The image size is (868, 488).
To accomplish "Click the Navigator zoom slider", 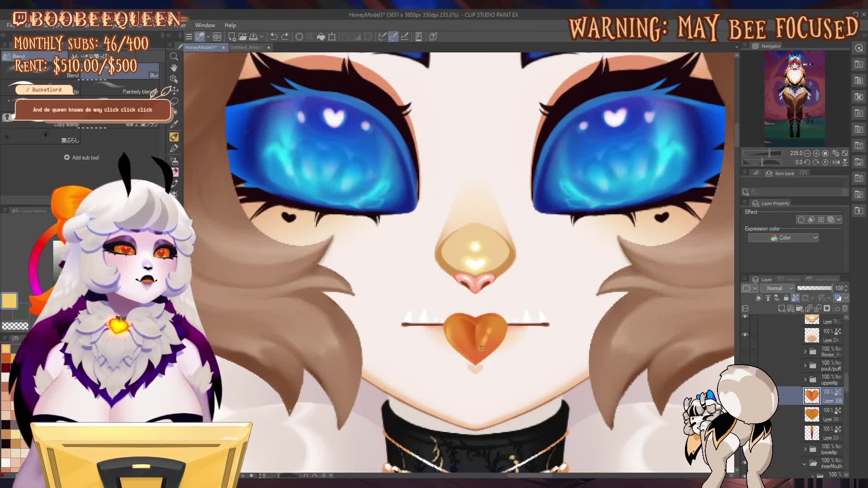I will coord(762,154).
